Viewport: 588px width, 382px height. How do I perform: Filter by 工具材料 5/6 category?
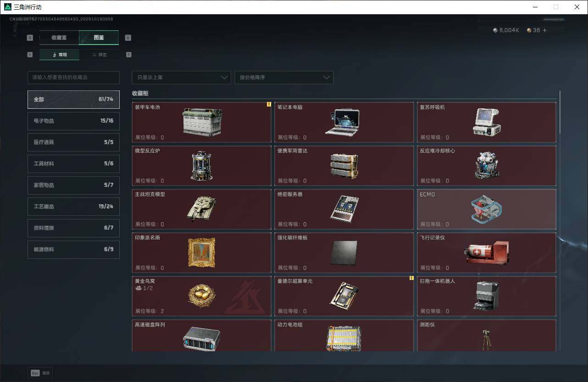73,163
